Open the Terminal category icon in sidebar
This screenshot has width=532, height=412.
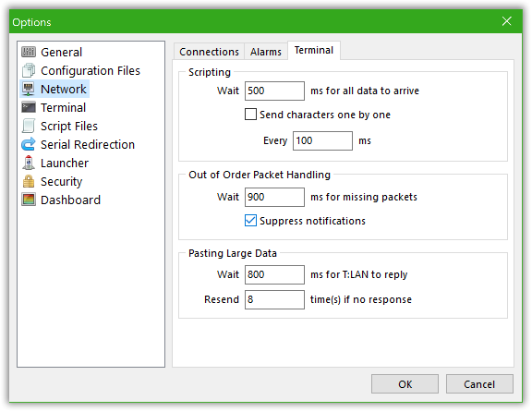(x=29, y=107)
